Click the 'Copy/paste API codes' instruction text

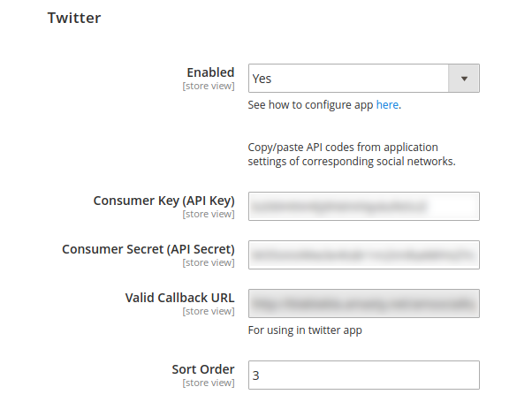pos(352,154)
